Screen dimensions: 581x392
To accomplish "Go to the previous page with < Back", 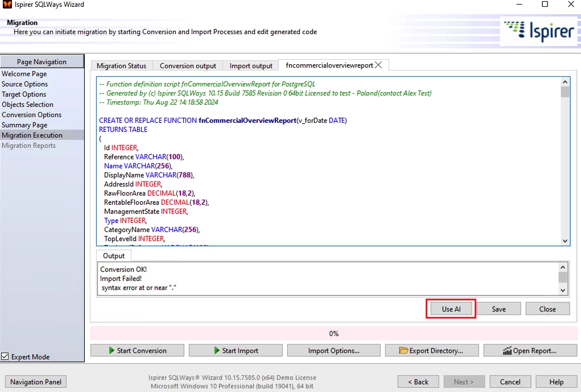I will point(418,382).
